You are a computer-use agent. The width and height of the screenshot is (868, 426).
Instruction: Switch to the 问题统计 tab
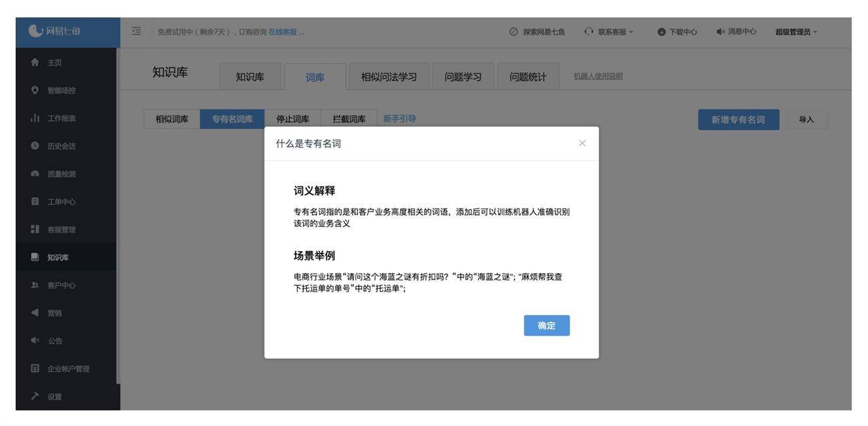point(528,77)
